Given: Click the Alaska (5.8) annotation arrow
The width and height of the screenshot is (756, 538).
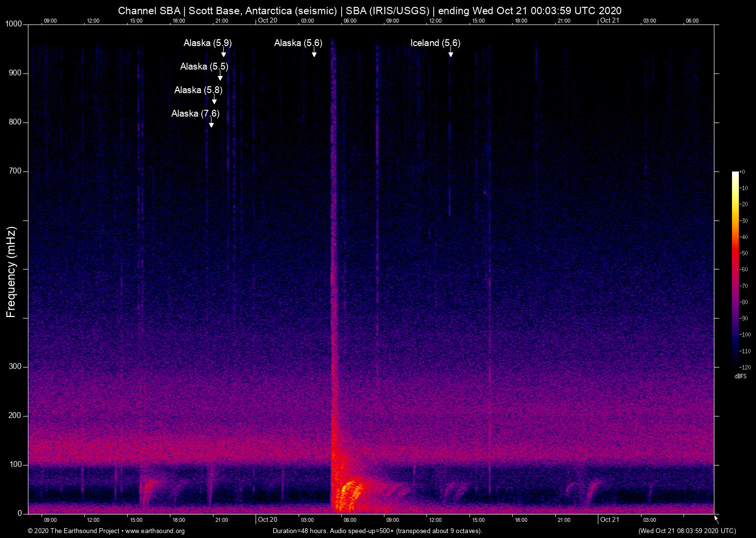Looking at the screenshot, I should (x=213, y=100).
